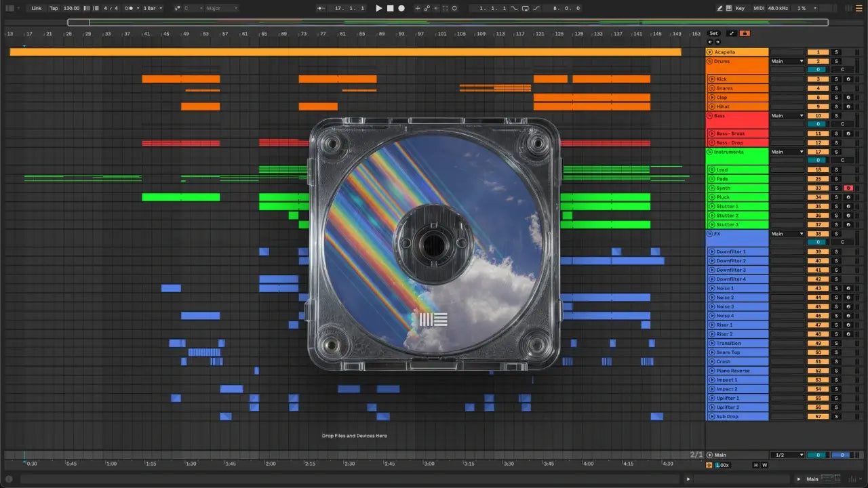The height and width of the screenshot is (488, 868).
Task: Open the quantization 1 Bar dropdown
Action: [152, 8]
